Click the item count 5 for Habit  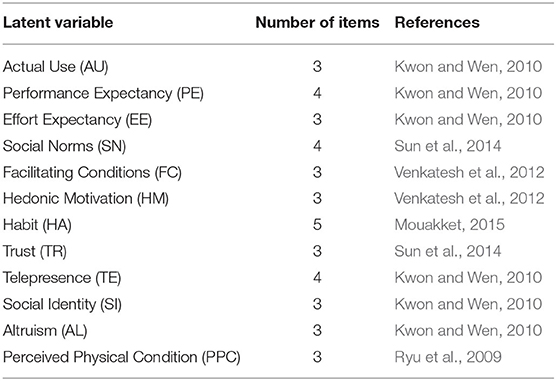coord(317,225)
